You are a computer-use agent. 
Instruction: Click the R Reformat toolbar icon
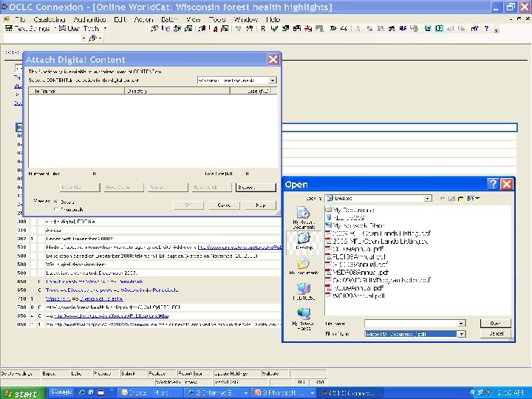point(263,29)
